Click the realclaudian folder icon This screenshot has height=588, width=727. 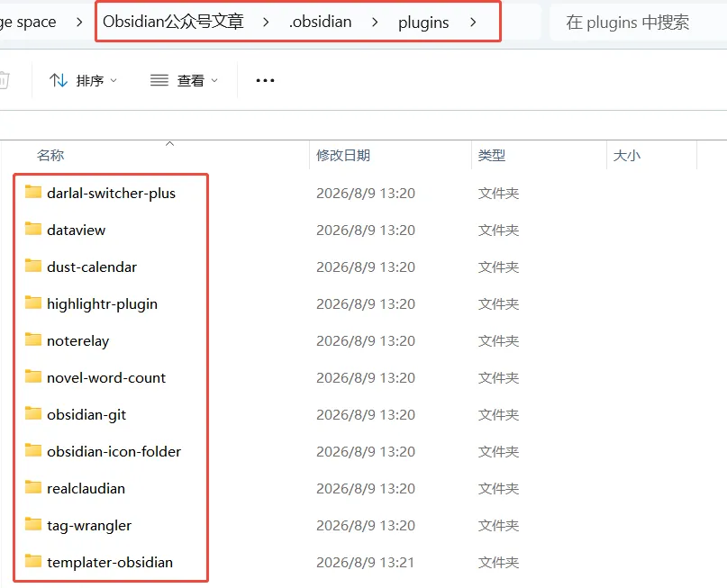(x=33, y=488)
